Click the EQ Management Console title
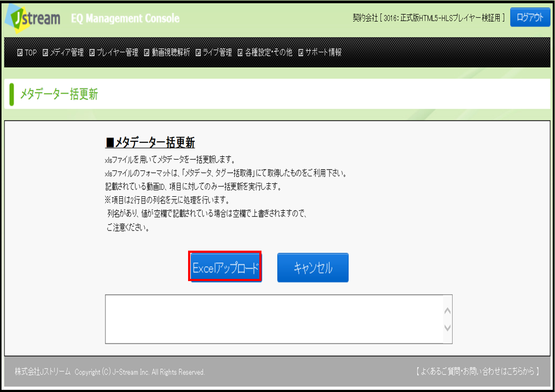The height and width of the screenshot is (392, 555). [x=125, y=19]
